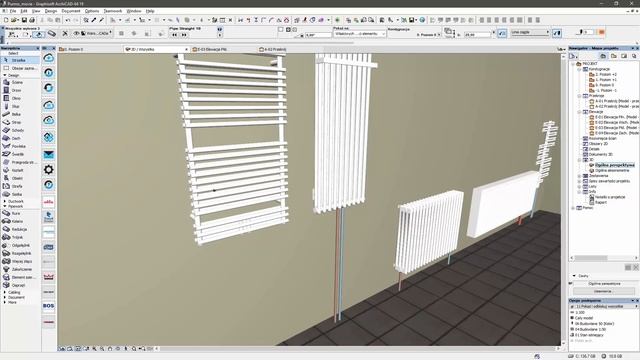Viewport: 640px width, 360px height.
Task: Collapse the Design toolbox group
Action: point(5,76)
